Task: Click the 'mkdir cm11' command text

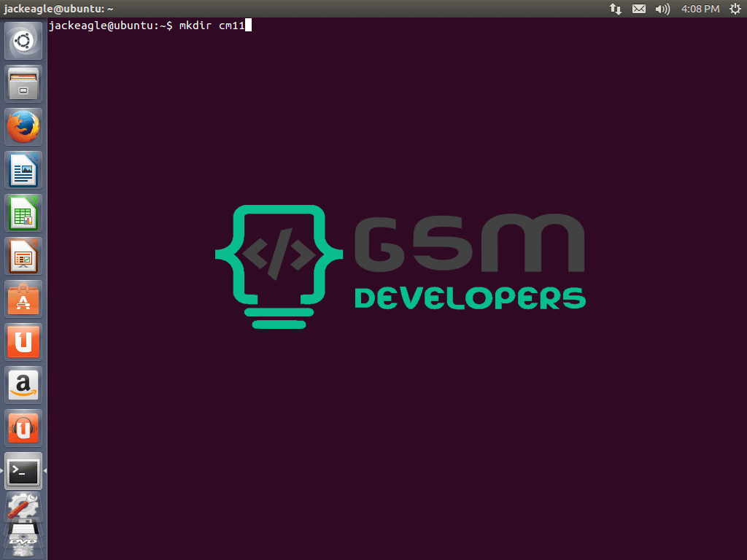Action: [x=212, y=26]
